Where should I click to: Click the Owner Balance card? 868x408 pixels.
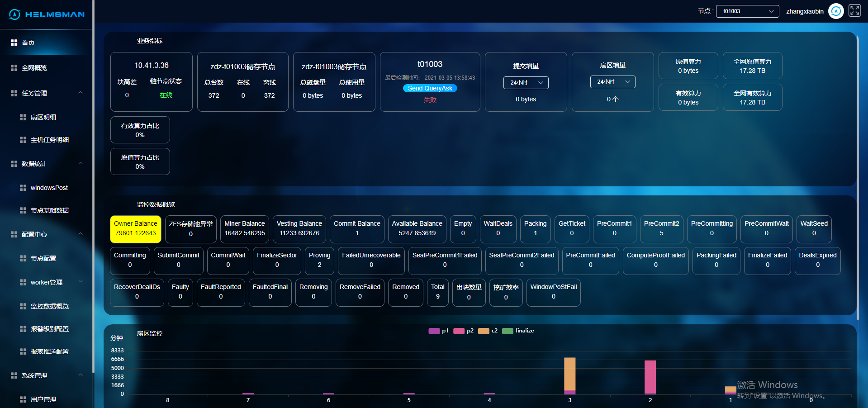click(x=136, y=229)
